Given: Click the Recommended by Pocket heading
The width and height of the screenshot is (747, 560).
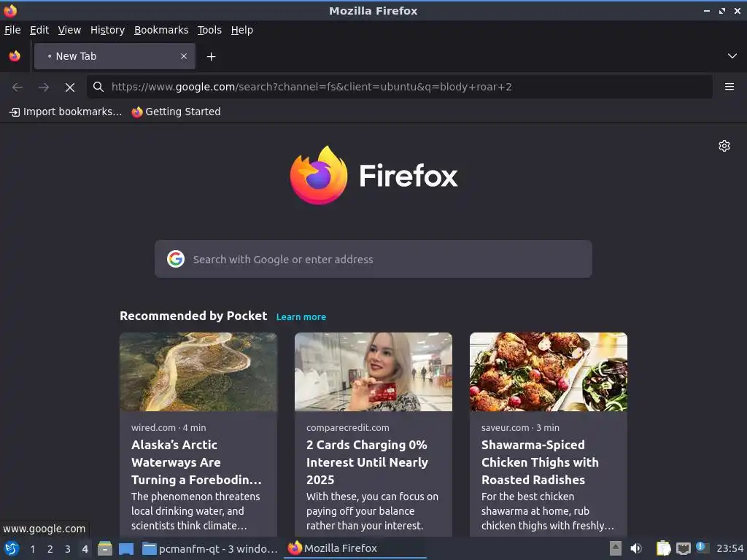Looking at the screenshot, I should click(x=193, y=316).
